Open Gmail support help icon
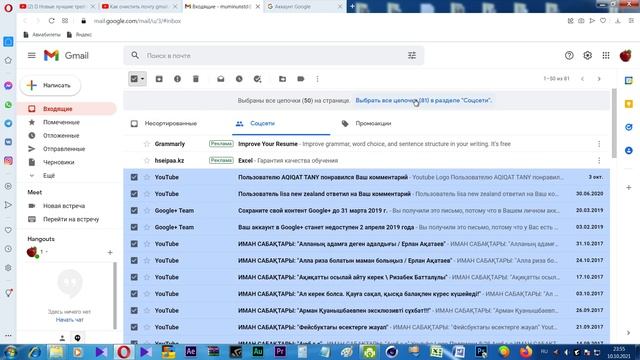This screenshot has width=640, height=360. pos(569,56)
